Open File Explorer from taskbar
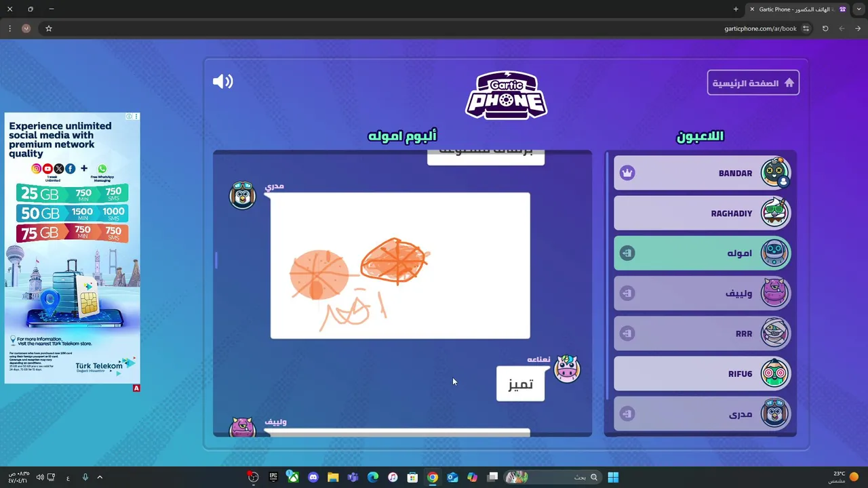Screen dimensions: 868x488 tap(333, 477)
